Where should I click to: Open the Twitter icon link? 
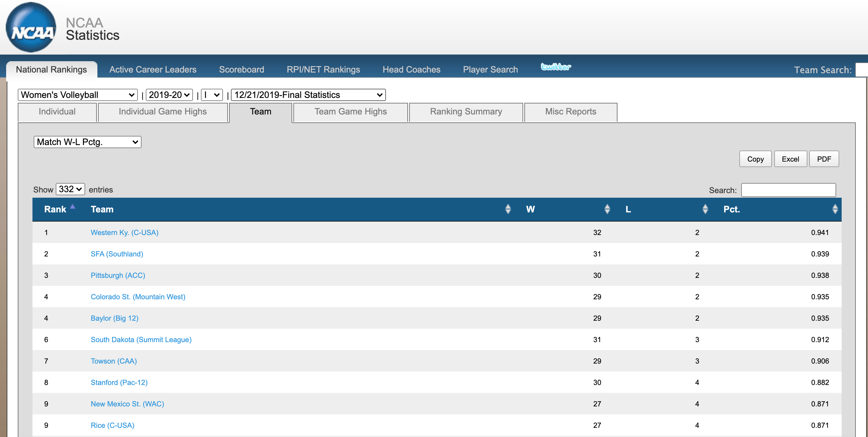556,67
